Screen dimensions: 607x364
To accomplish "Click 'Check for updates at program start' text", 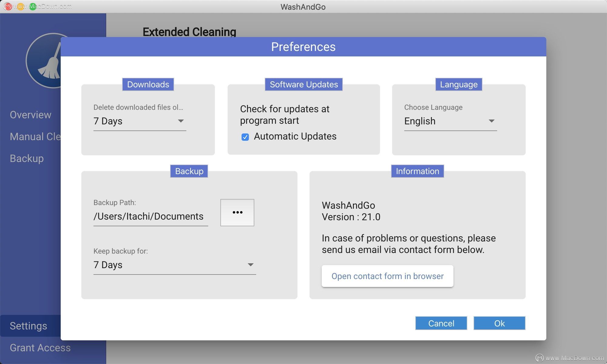I will click(285, 115).
